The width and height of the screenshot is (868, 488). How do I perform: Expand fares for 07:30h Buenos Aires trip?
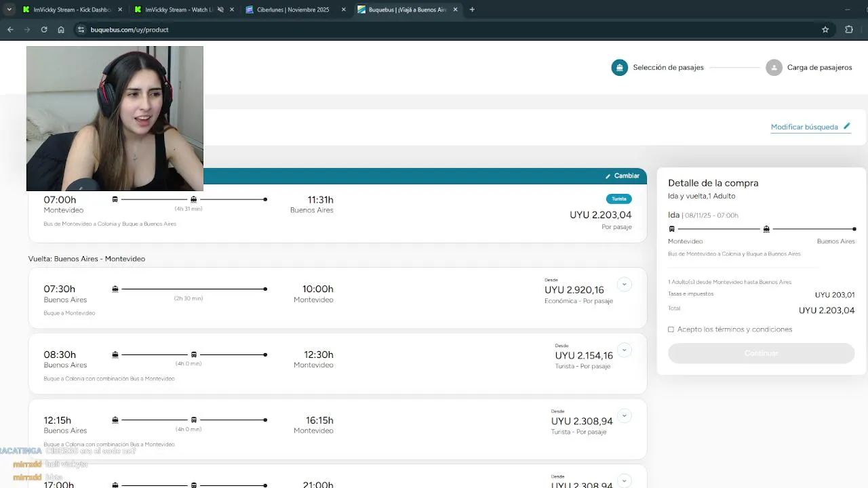click(x=625, y=284)
